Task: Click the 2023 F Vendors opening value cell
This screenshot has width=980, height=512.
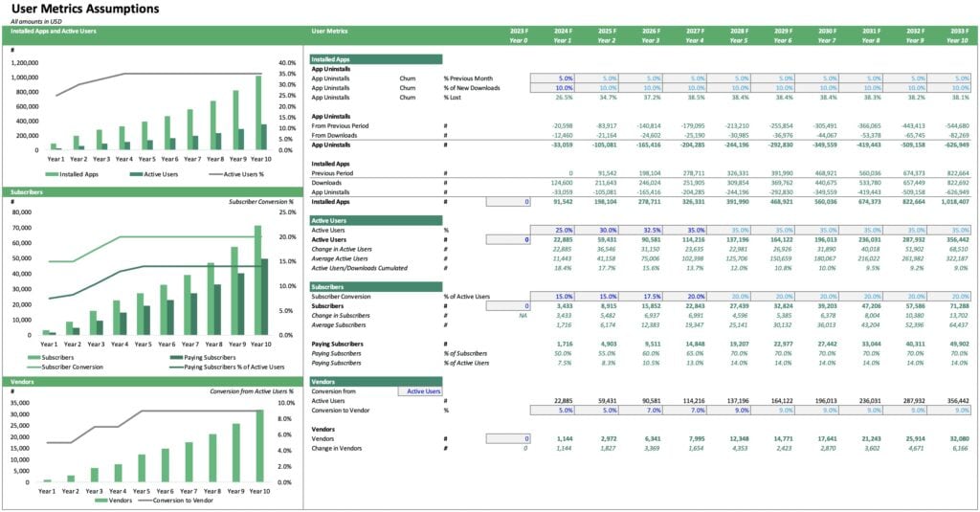Action: click(508, 439)
